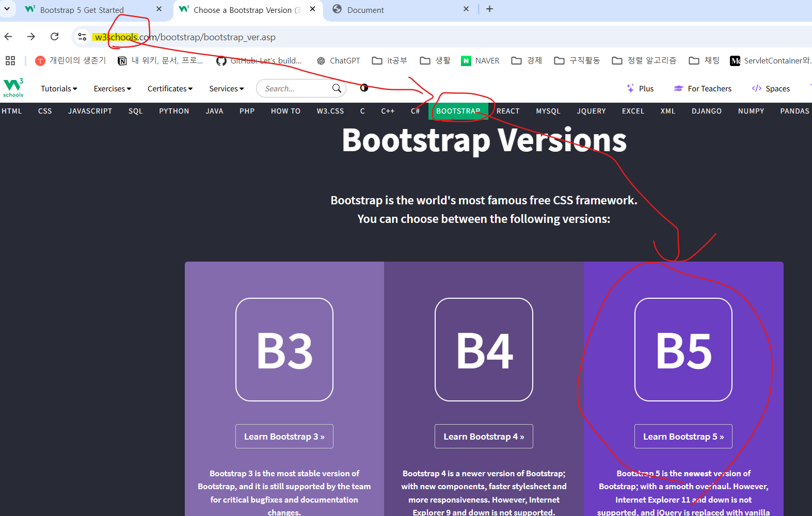Select JAVA in the topic bar

214,111
